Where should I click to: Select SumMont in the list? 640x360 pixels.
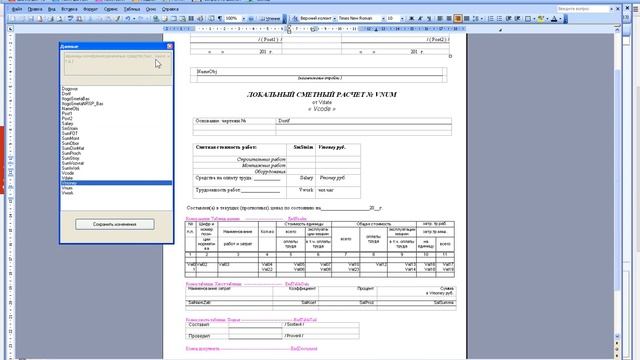[x=70, y=138]
